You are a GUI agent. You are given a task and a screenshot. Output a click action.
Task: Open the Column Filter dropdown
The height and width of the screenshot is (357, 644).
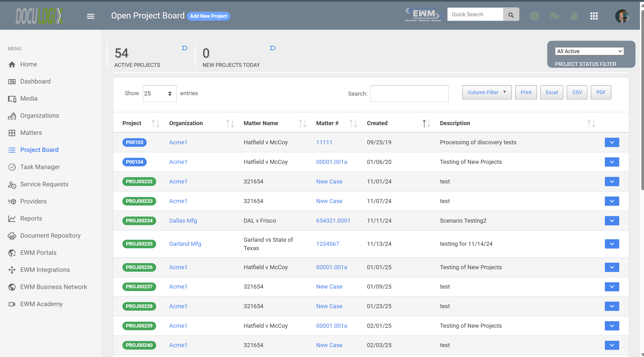pos(487,92)
